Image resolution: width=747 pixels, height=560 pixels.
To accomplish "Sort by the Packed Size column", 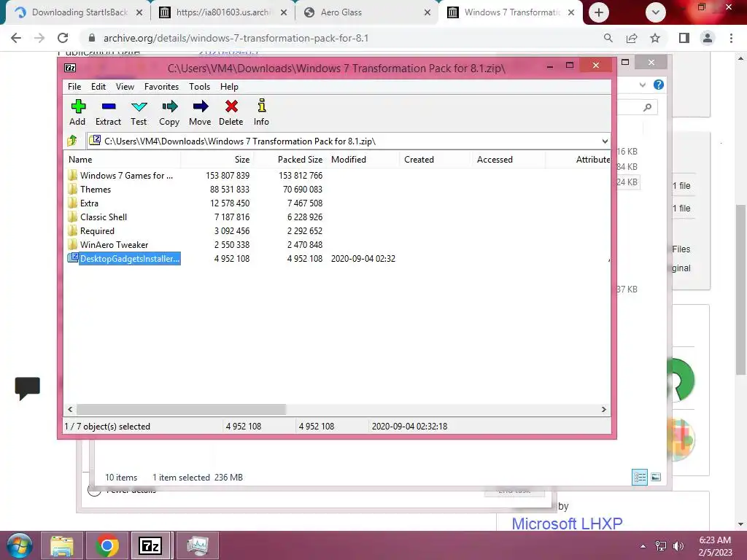I will [289, 160].
